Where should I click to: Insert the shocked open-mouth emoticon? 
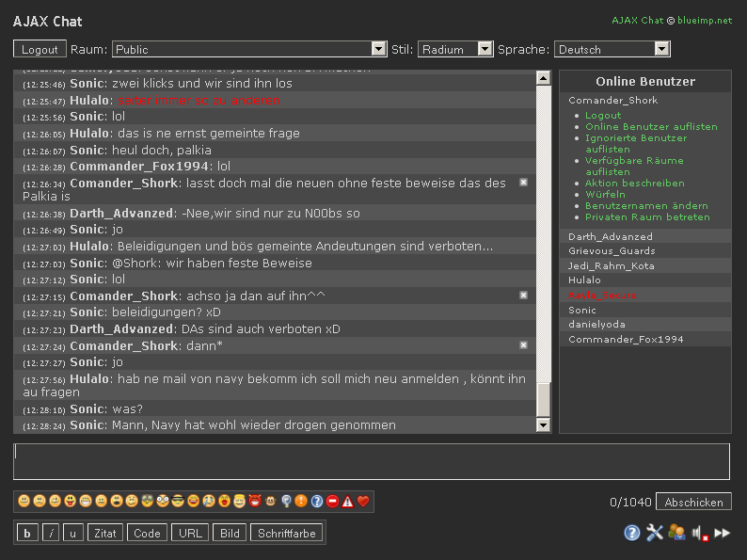point(117,501)
